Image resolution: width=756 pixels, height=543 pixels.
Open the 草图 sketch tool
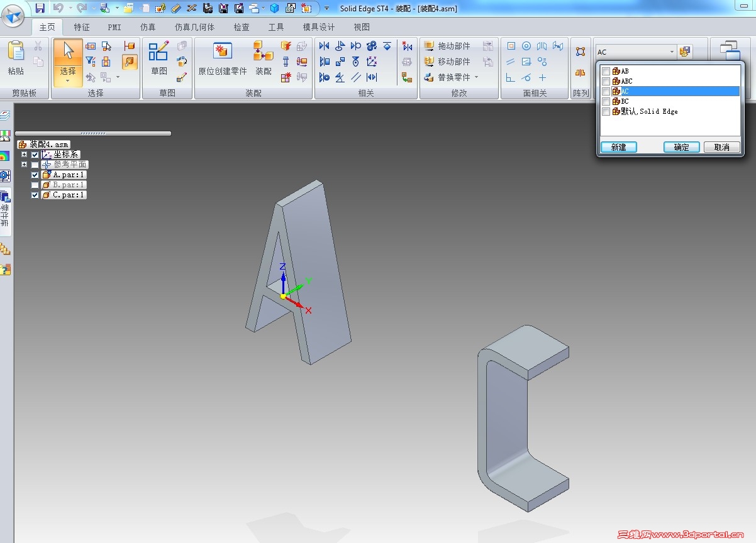click(158, 59)
